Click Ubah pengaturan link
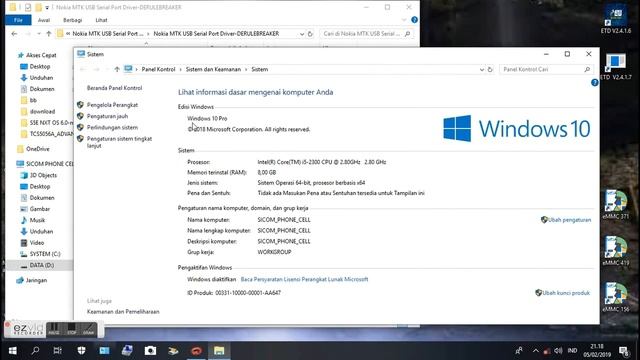 pyautogui.click(x=569, y=220)
